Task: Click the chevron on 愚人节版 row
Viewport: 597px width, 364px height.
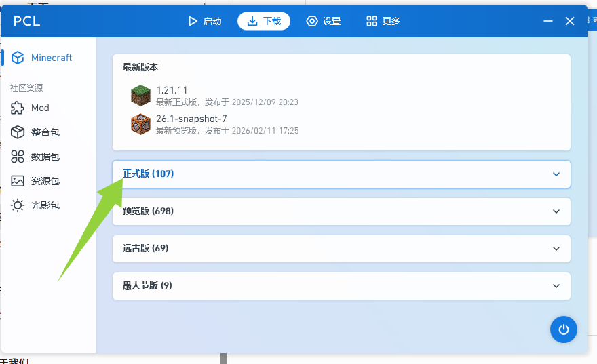Action: coord(556,286)
